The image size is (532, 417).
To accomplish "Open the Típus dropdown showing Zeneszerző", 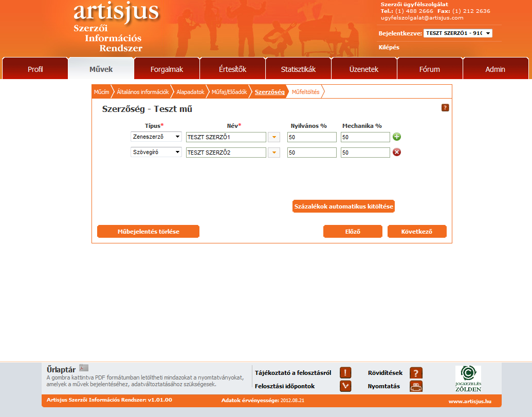I will coord(156,137).
